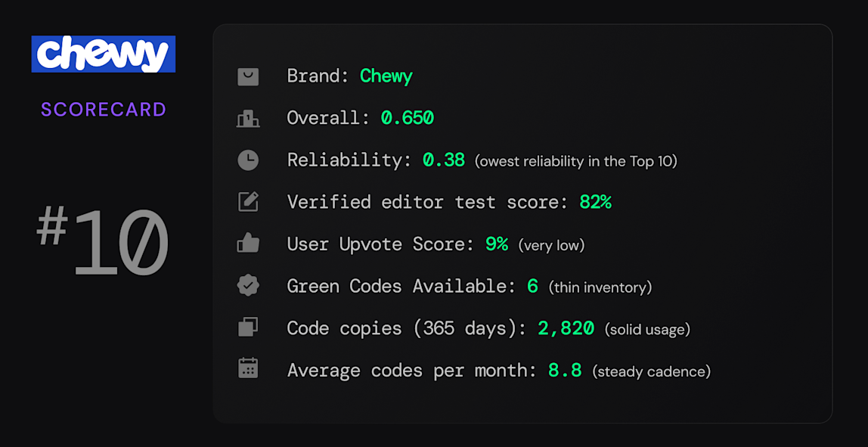This screenshot has height=447, width=868.
Task: Click the note 'owest reliability in the Top 10'
Action: click(576, 161)
